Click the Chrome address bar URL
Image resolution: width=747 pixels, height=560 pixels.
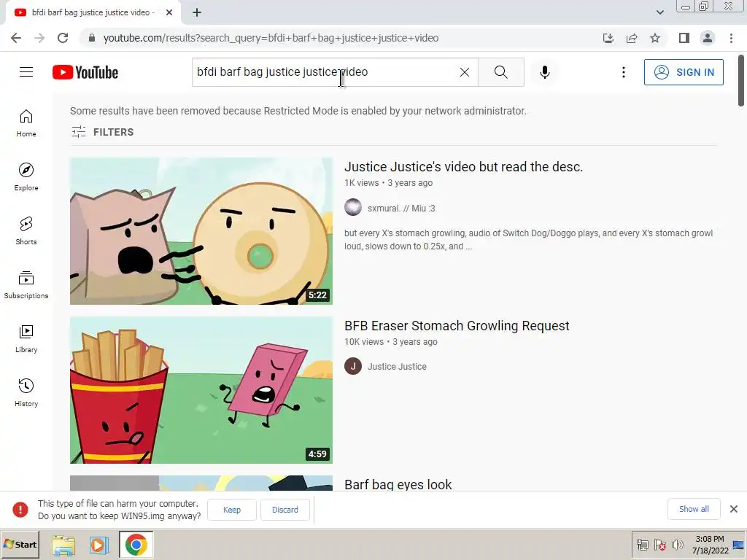[271, 38]
